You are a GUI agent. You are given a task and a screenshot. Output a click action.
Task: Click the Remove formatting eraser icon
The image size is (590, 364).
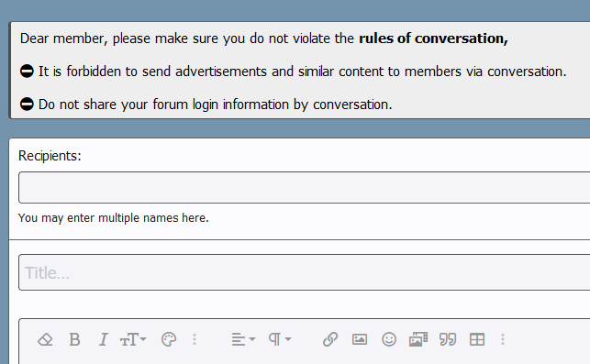45,339
